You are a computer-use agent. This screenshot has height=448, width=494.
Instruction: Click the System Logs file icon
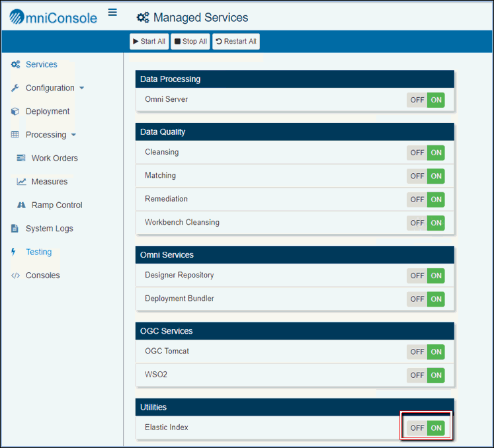tap(15, 229)
